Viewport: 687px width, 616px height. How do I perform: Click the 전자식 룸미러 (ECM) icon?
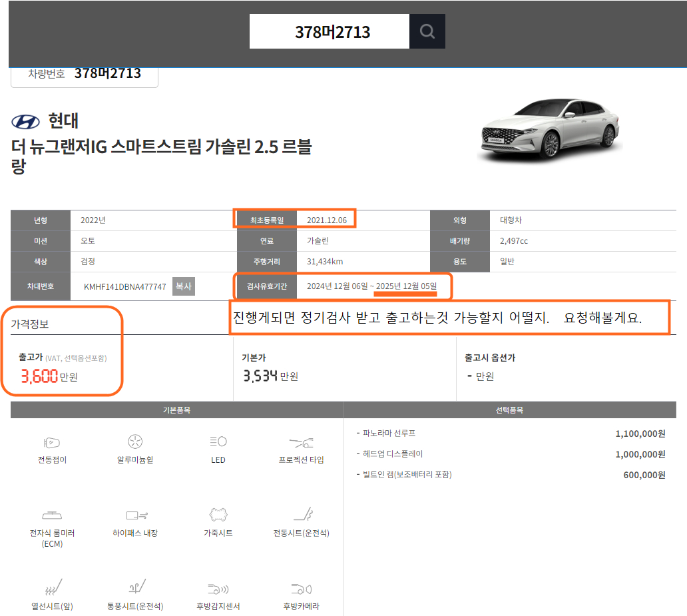click(52, 515)
